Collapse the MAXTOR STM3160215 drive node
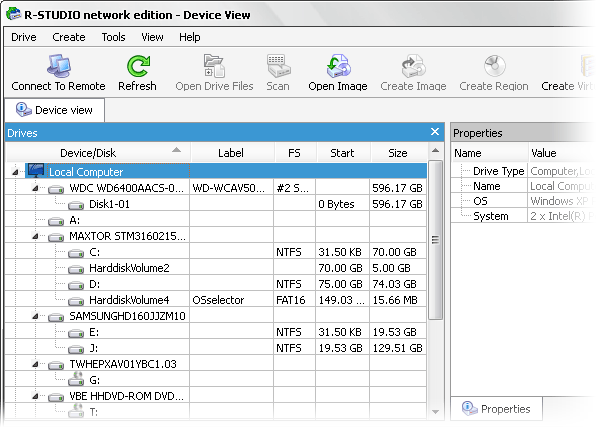599x427 pixels. 35,236
